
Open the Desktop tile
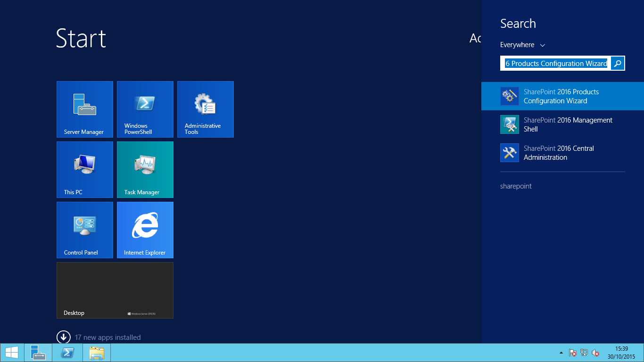115,290
